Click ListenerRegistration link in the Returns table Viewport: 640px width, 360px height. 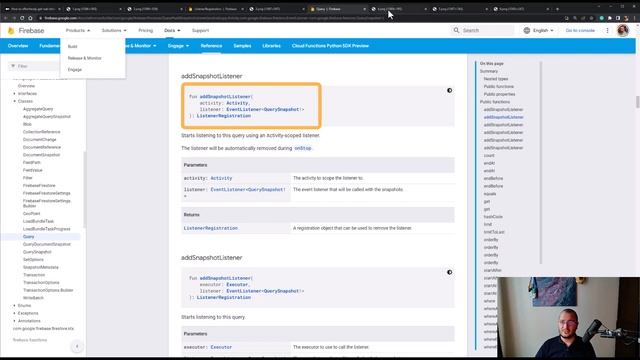(211, 228)
